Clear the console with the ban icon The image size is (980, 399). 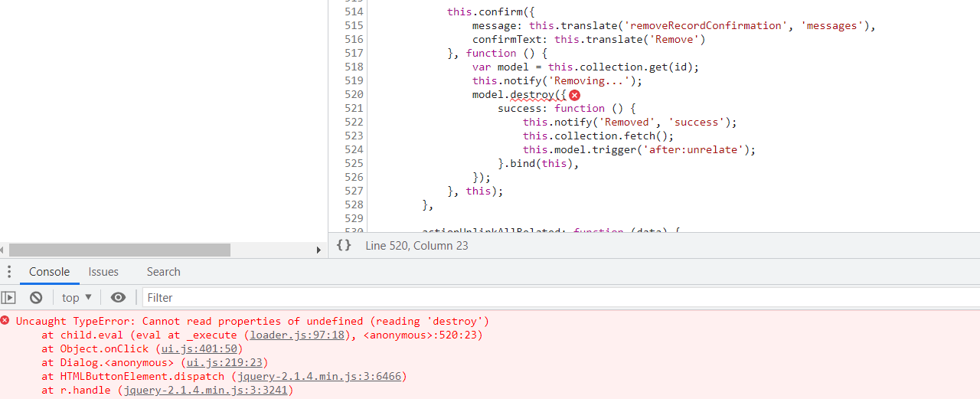(36, 297)
